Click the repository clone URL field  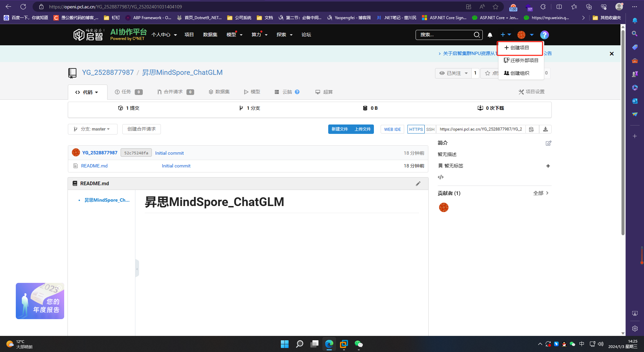pos(481,129)
